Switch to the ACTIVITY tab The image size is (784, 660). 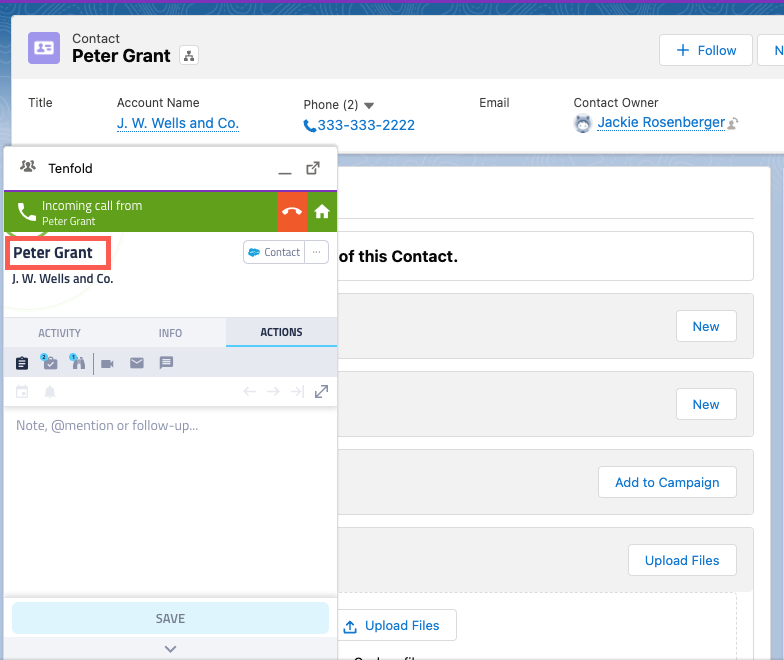pyautogui.click(x=60, y=333)
